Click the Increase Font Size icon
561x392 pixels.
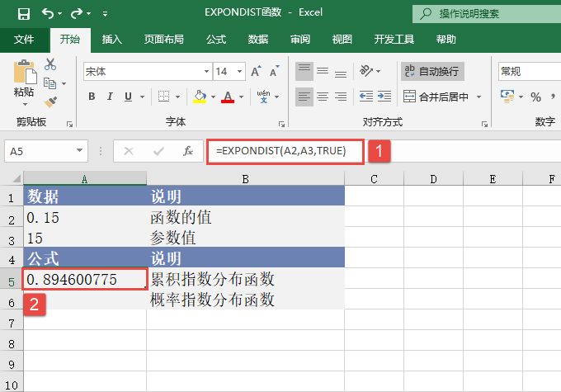(256, 72)
